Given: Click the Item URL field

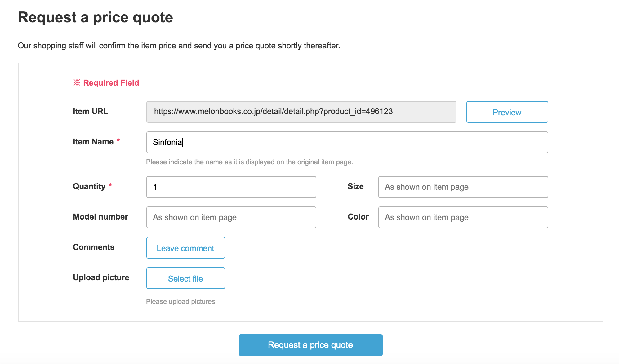Looking at the screenshot, I should pos(301,112).
